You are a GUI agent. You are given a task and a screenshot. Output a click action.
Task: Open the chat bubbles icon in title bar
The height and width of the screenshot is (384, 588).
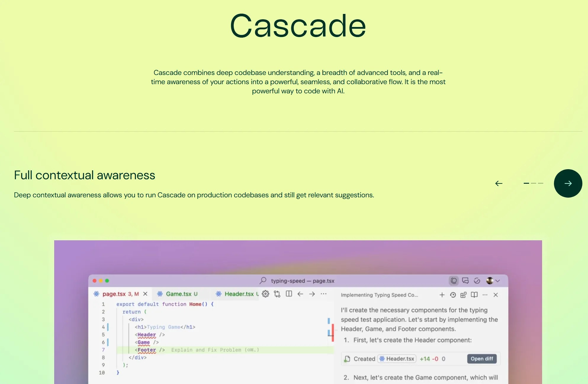pos(465,281)
